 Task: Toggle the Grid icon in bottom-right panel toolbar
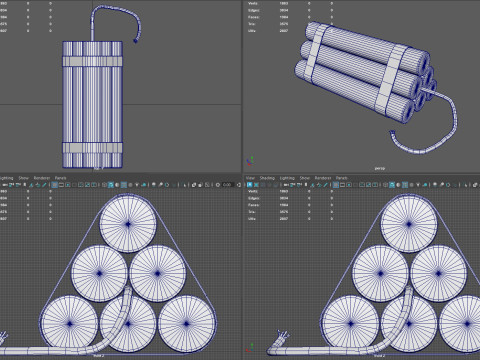tap(335, 185)
